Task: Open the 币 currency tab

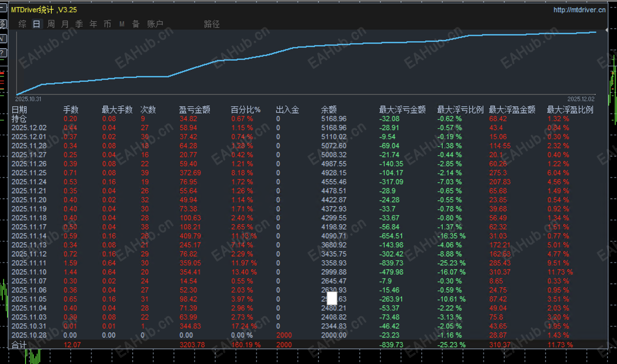Action: point(107,24)
